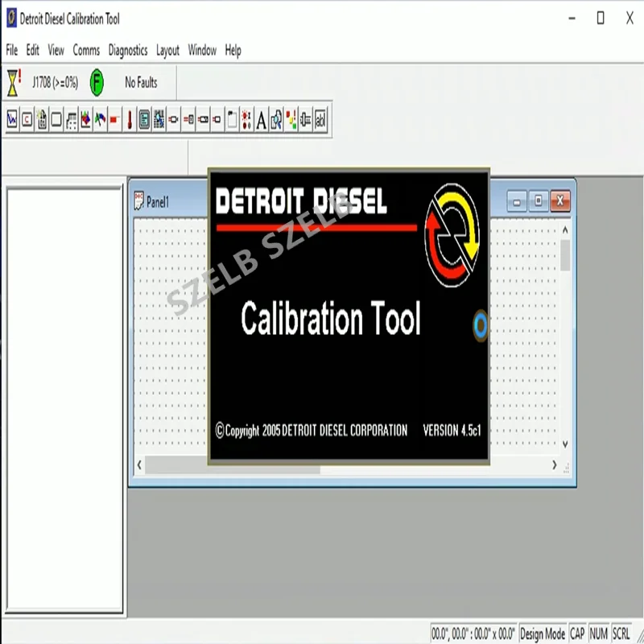Open the Comms menu
This screenshot has height=644, width=644.
coord(86,50)
